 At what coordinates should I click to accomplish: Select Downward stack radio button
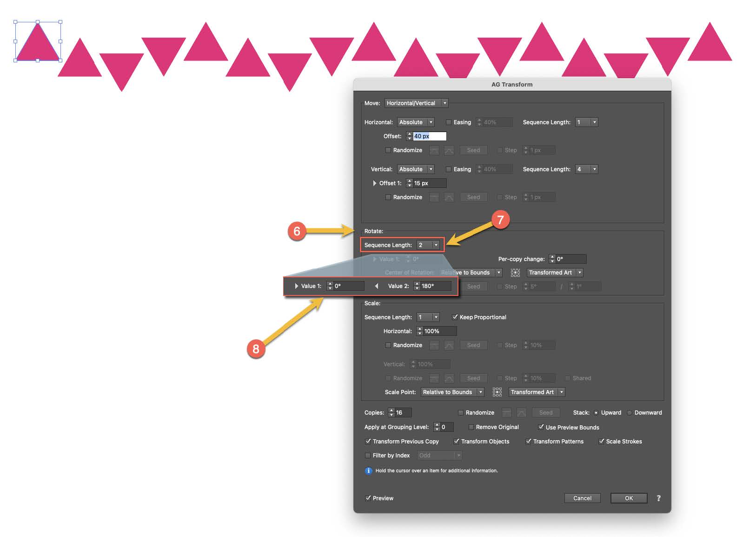629,413
